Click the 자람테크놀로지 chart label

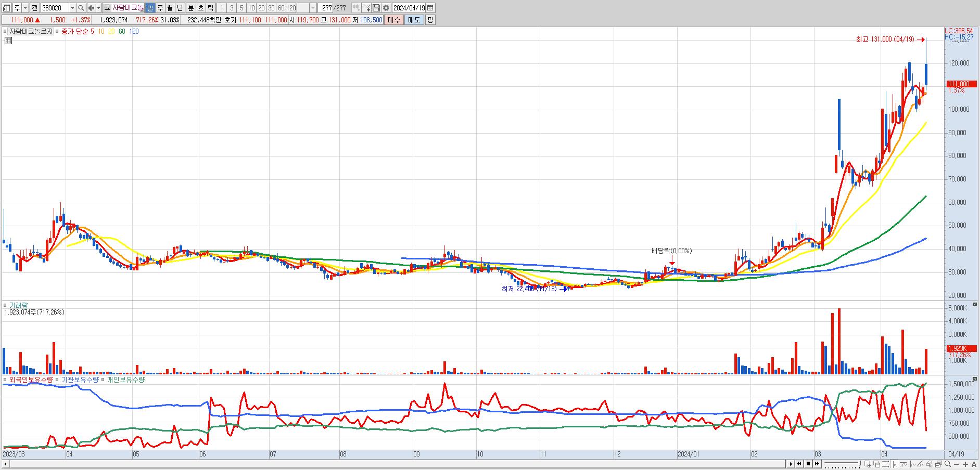31,31
